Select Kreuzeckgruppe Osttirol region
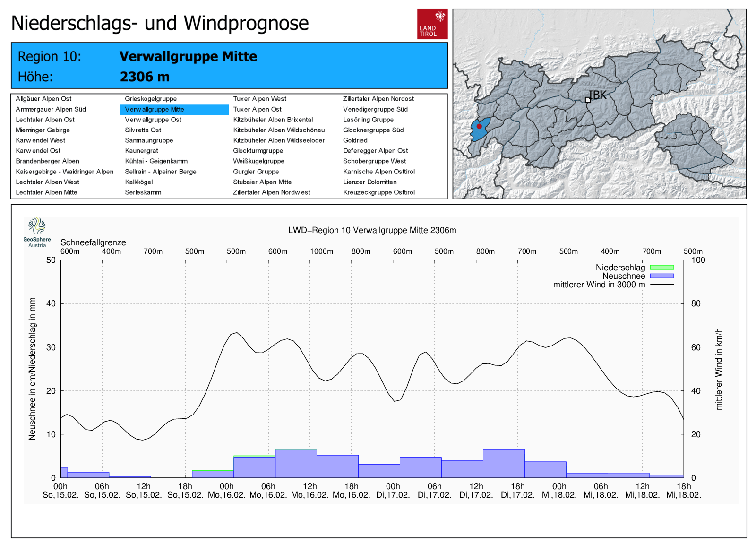Viewport: 756px width, 545px height. (378, 192)
